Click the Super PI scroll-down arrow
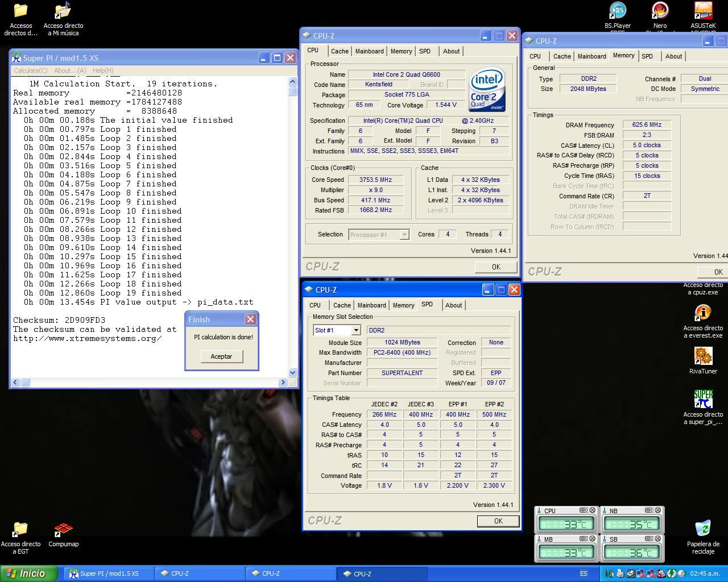This screenshot has height=582, width=728. [x=293, y=373]
